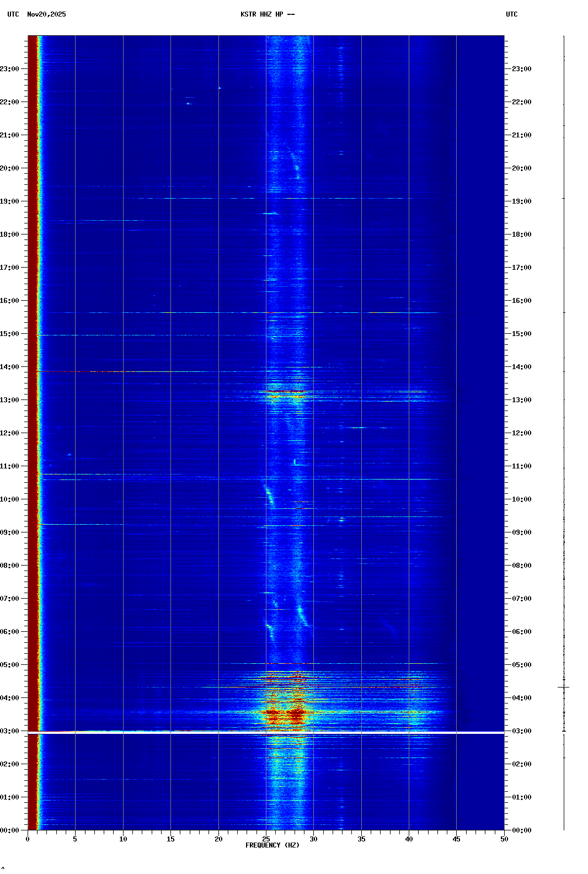Viewport: 588px width, 874px height.
Task: Click the 03:00 label on left axis
Action: coord(9,731)
